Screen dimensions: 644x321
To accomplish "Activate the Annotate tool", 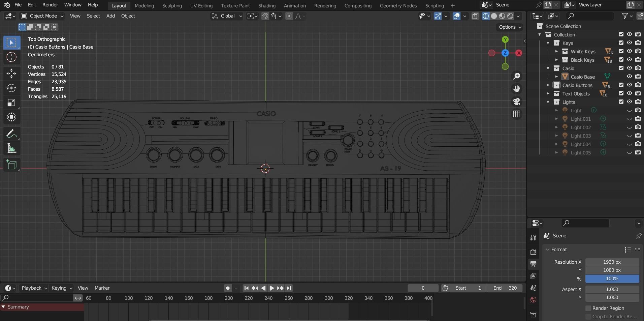I will tap(11, 133).
